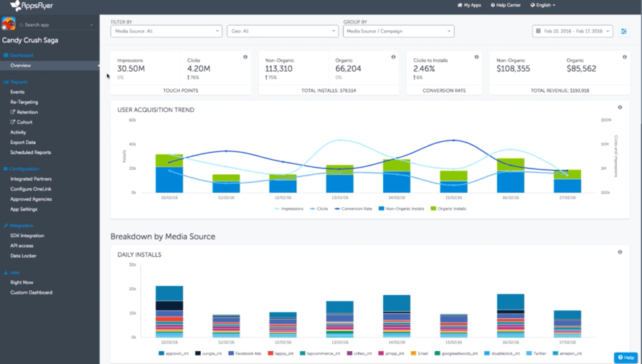Click info icon on Total Revenue card

(624, 57)
